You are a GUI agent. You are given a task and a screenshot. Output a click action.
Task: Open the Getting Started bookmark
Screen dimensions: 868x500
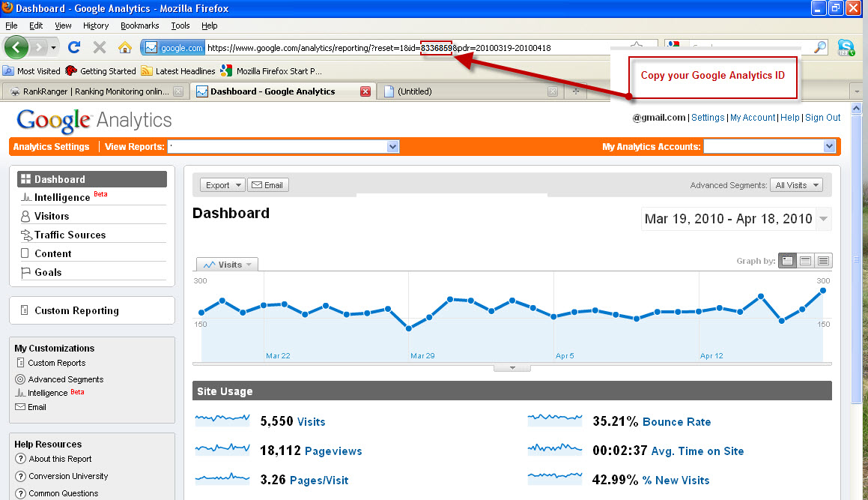(101, 71)
